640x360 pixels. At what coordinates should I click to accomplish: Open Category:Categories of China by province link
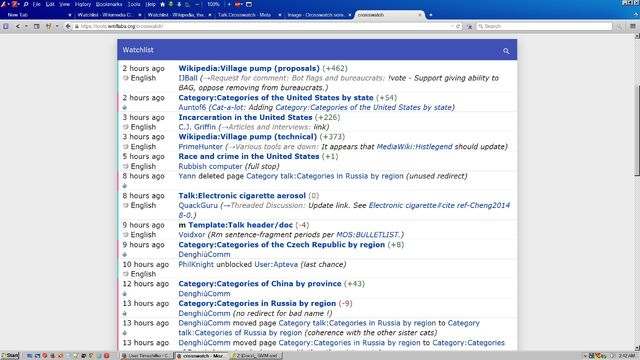[260, 284]
